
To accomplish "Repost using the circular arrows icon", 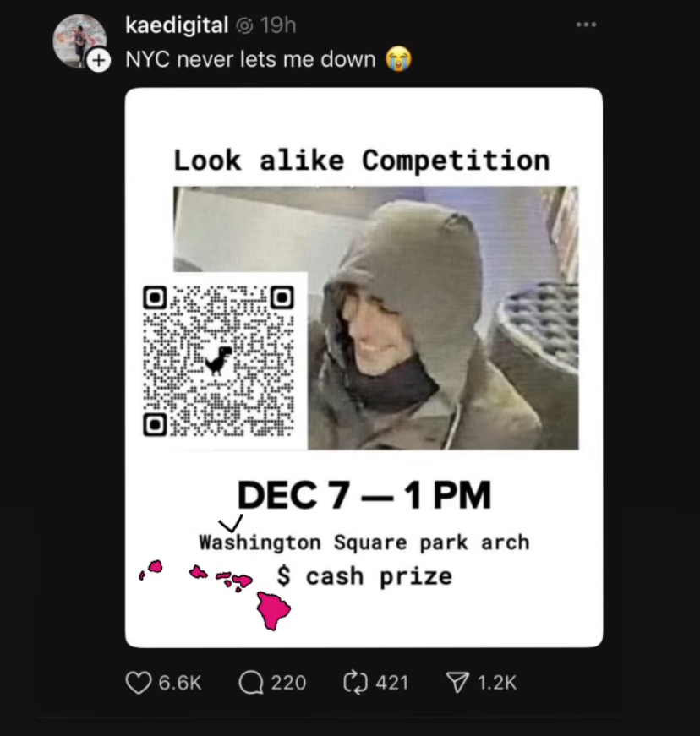I will point(355,683).
